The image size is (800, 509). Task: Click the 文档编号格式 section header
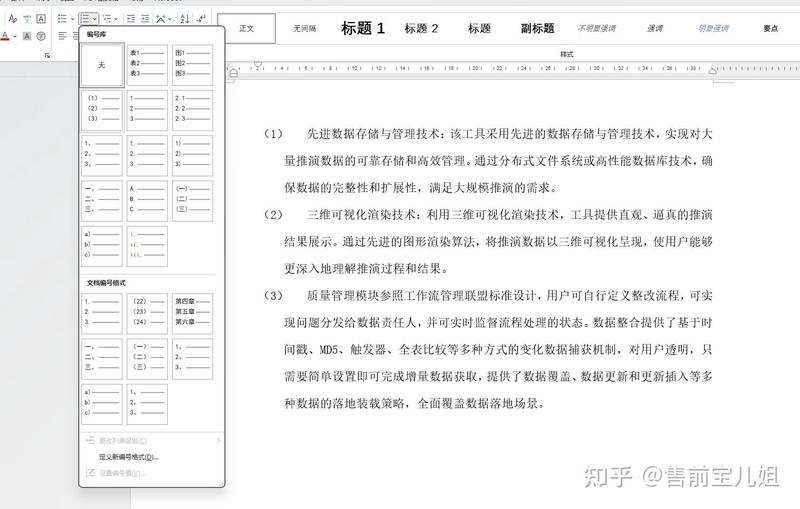point(106,283)
